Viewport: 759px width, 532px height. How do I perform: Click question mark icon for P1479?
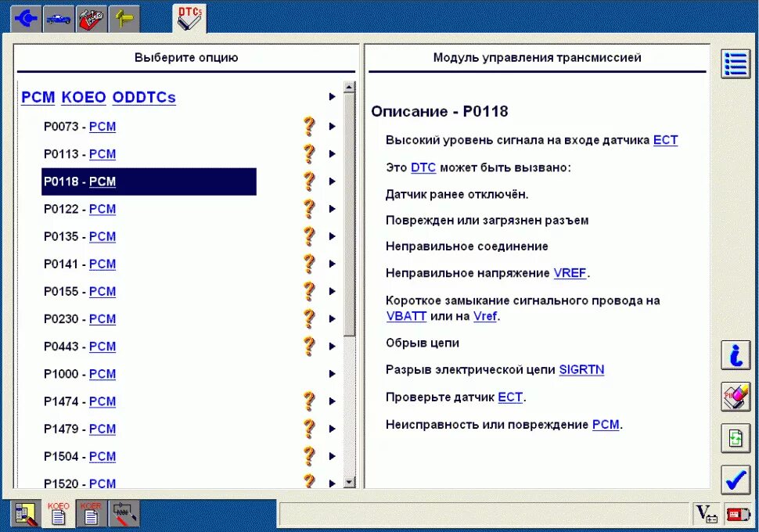(309, 429)
